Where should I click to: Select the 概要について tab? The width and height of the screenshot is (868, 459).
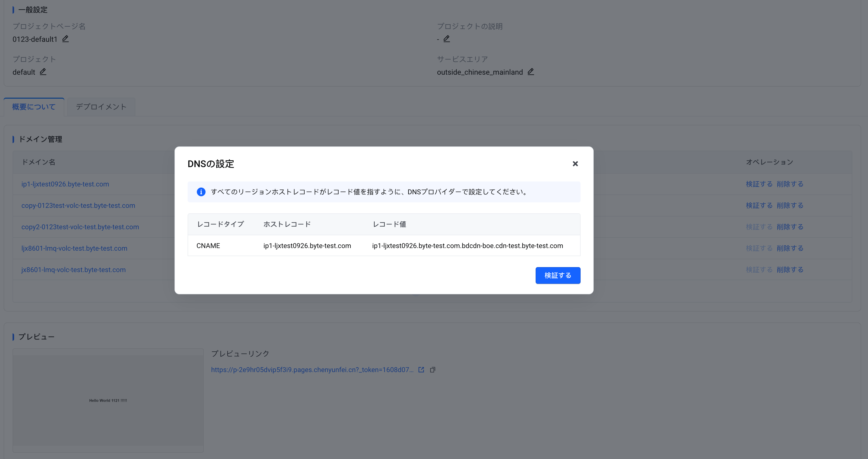coord(34,107)
